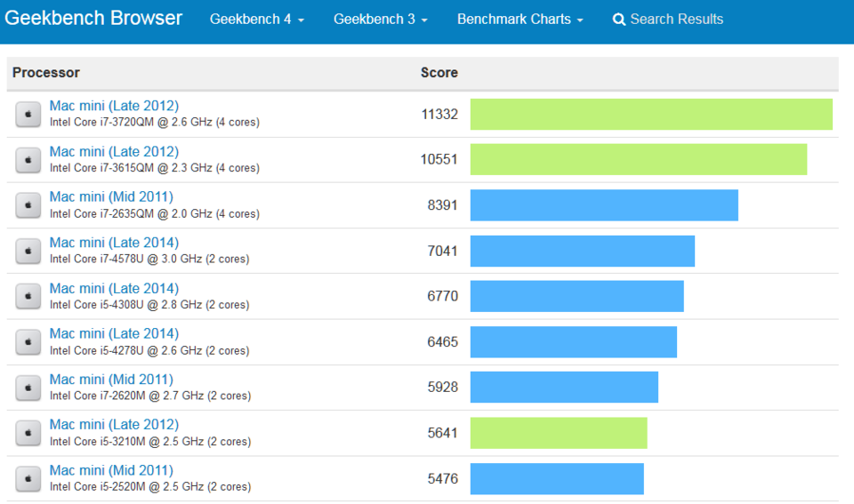Click the Processor column header
This screenshot has width=854, height=504.
46,72
